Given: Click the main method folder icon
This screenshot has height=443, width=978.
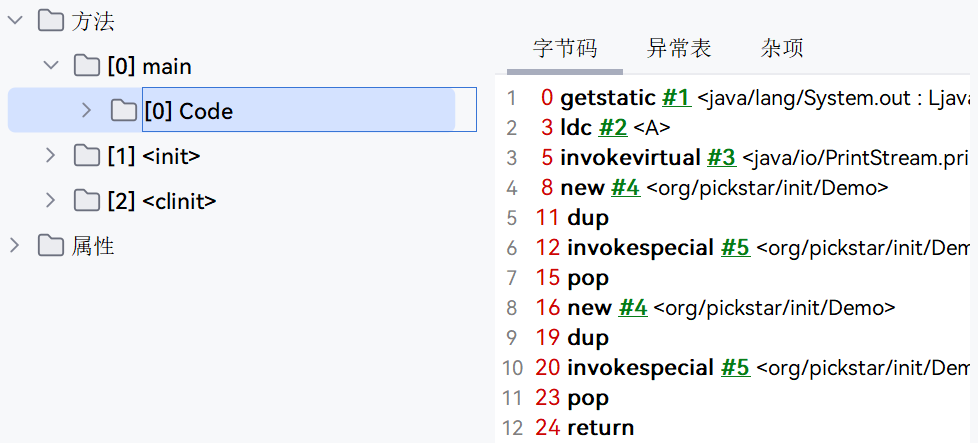Looking at the screenshot, I should pyautogui.click(x=87, y=66).
